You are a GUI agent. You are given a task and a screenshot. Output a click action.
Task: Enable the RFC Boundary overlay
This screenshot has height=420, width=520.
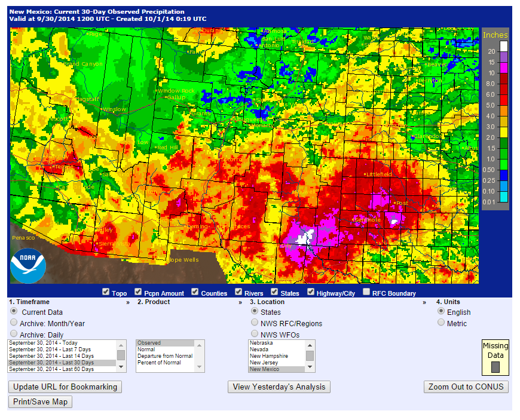(x=366, y=292)
